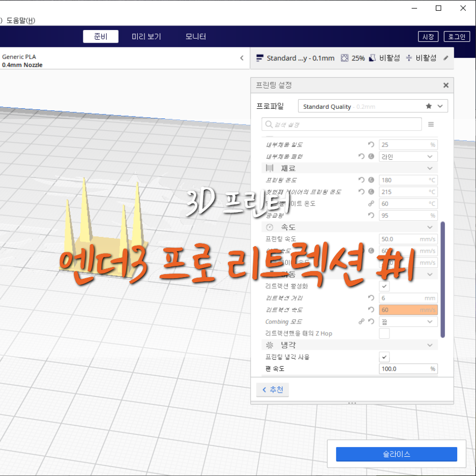476x476 pixels.
Task: Reset the Combing 모드 setting
Action: (371, 321)
